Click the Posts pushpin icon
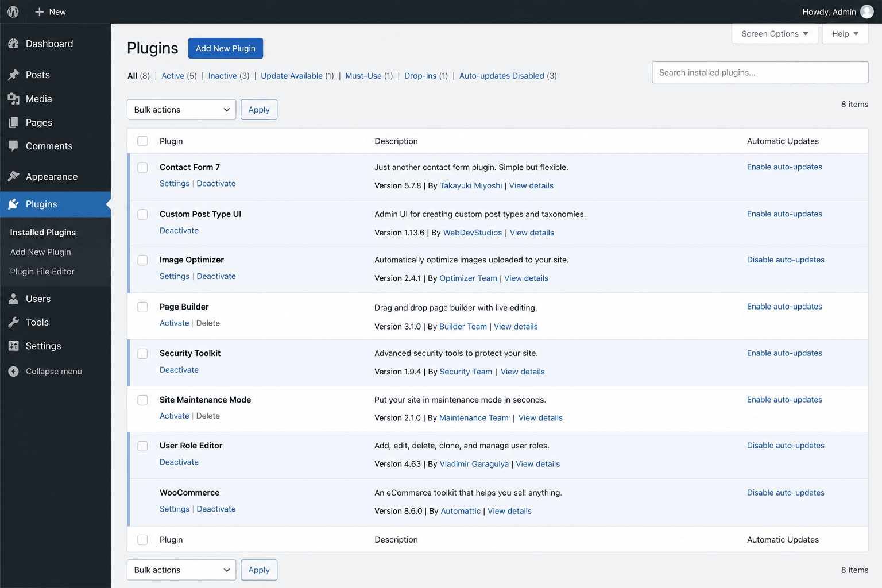Viewport: 882px width, 588px height. 14,75
